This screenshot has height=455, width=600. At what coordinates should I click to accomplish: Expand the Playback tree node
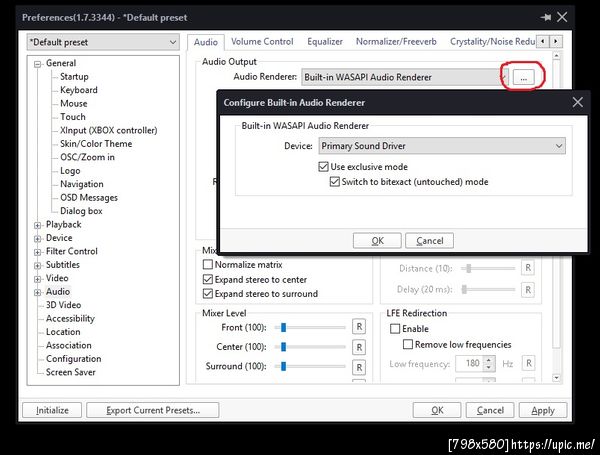coord(38,225)
